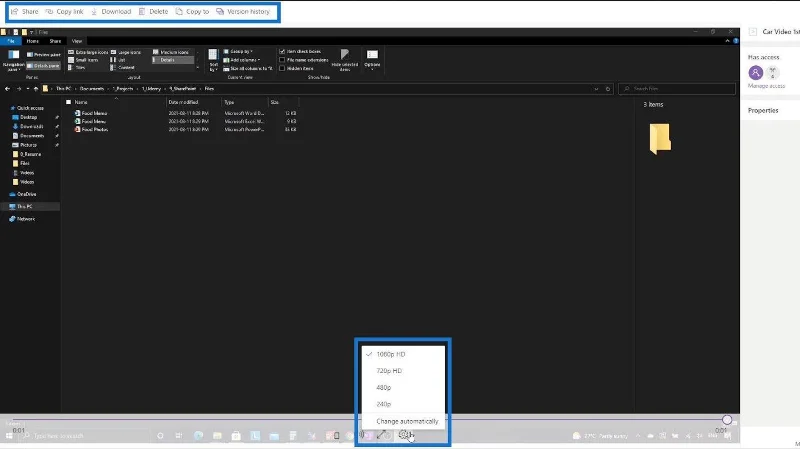800x449 pixels.
Task: Open Desktop under Quick access
Action: click(29, 117)
